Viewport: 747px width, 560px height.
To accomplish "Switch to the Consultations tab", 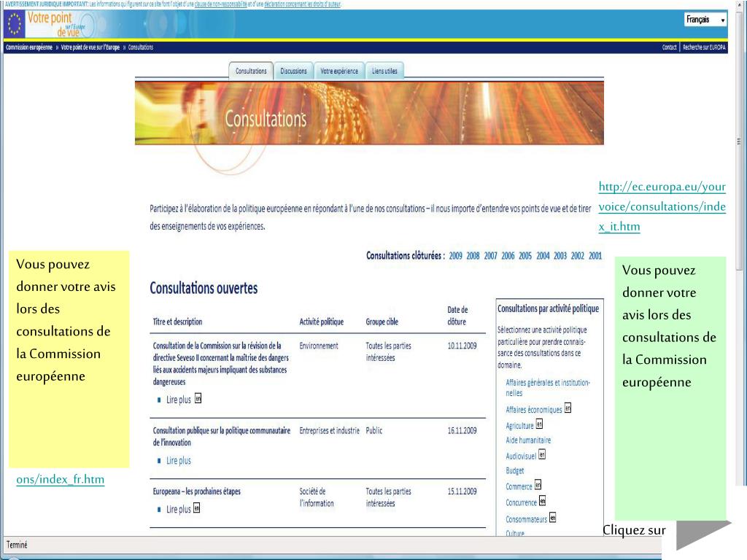I will pos(251,71).
